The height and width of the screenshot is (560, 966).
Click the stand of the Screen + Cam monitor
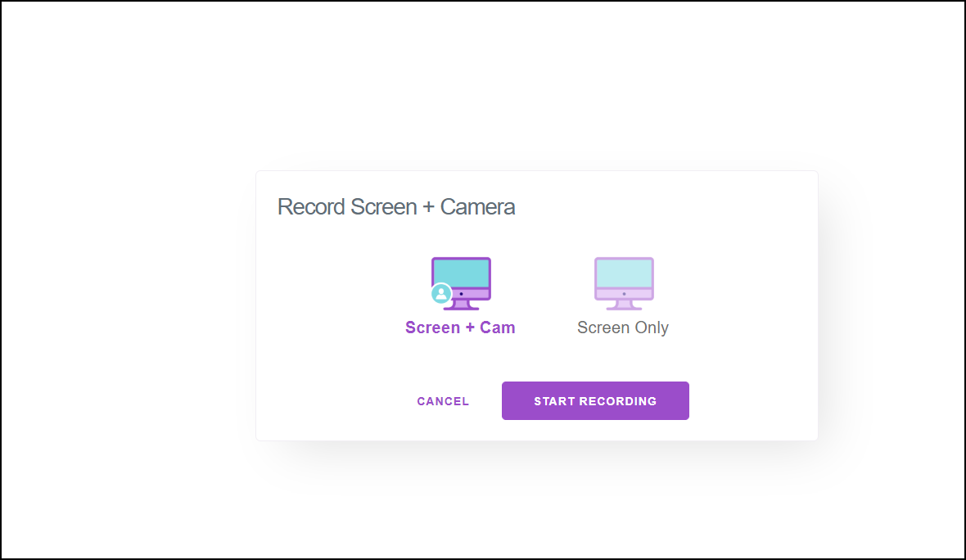(461, 305)
